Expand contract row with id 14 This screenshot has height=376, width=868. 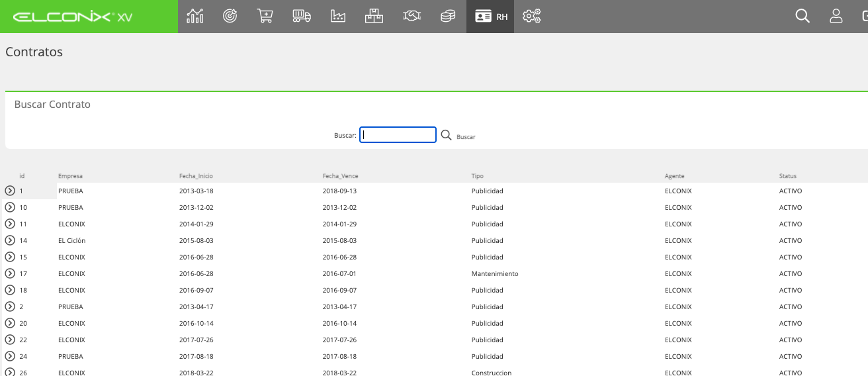click(x=10, y=240)
